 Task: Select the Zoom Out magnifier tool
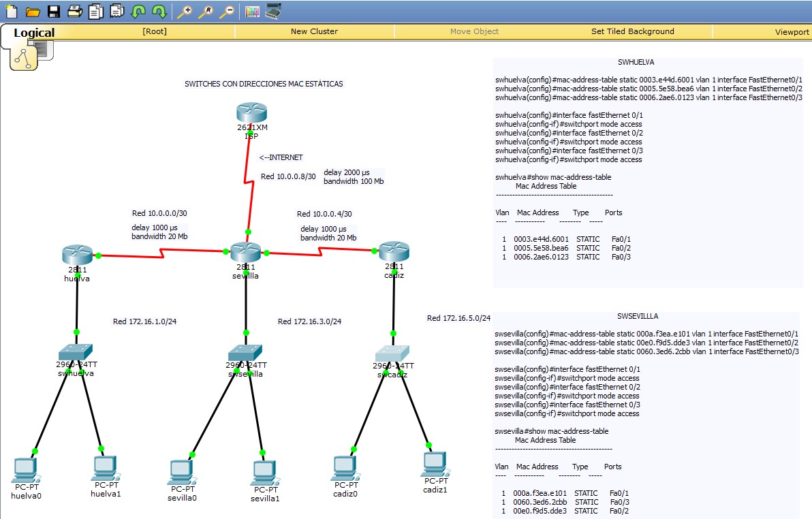coord(227,11)
